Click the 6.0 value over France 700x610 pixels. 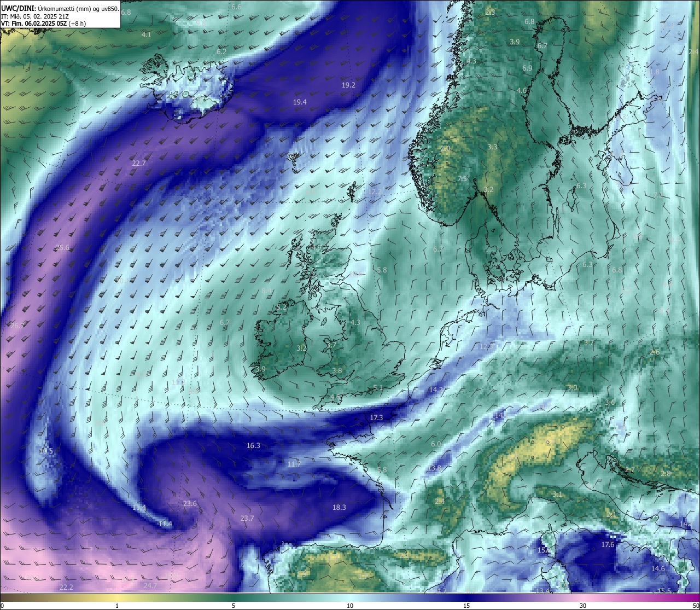[436, 444]
